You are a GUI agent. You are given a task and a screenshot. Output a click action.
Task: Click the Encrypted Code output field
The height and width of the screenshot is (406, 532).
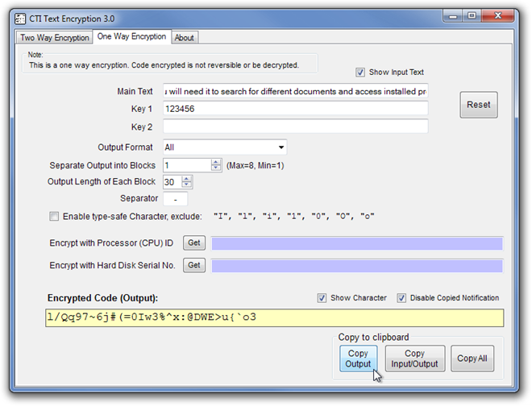click(275, 317)
